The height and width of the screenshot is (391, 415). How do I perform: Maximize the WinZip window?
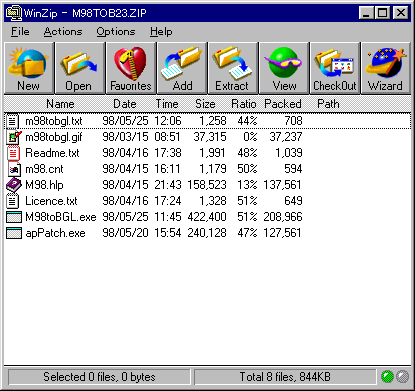382,13
